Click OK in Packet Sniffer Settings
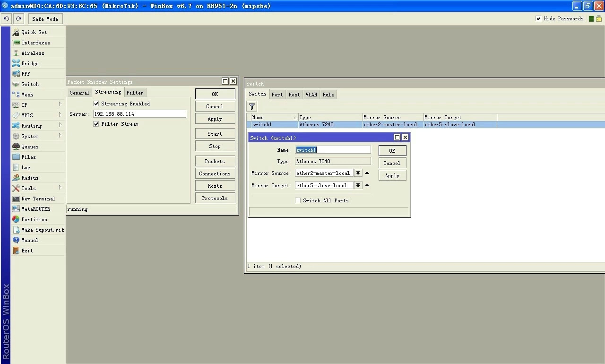Viewport: 605px width, 364px height. coord(215,94)
